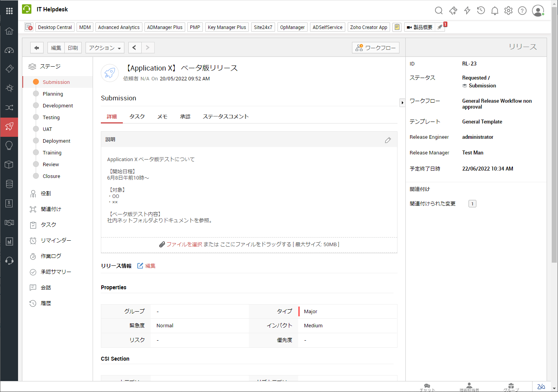
Task: Expand the ステージ section in left panel
Action: pyautogui.click(x=50, y=67)
